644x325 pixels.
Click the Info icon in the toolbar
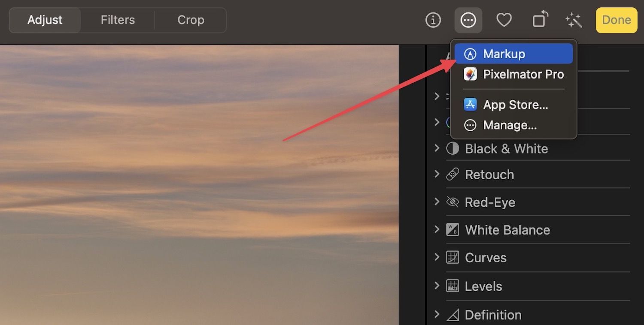click(433, 20)
